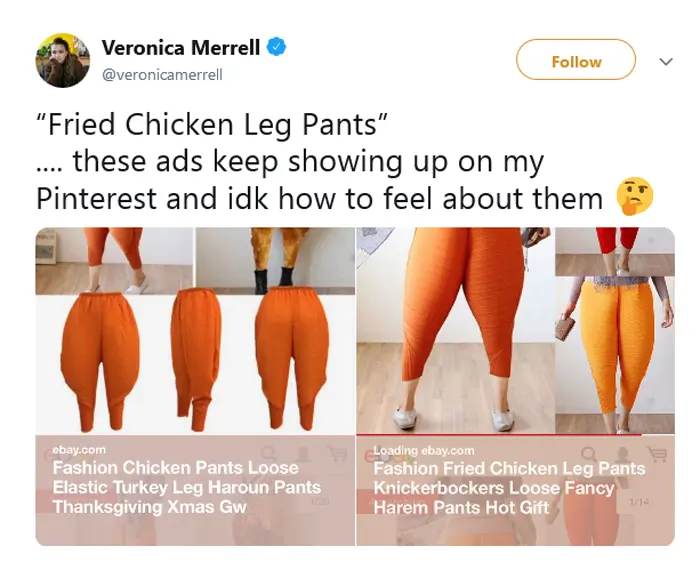Click the red loading progress bar
Viewport: 700px width, 562px height.
500,435
